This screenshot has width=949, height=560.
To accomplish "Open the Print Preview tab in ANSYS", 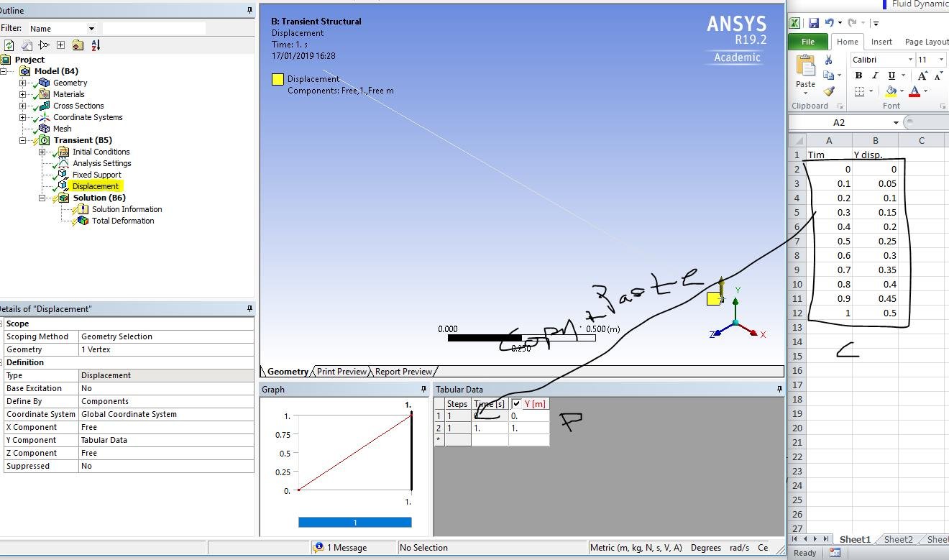I will (x=341, y=372).
